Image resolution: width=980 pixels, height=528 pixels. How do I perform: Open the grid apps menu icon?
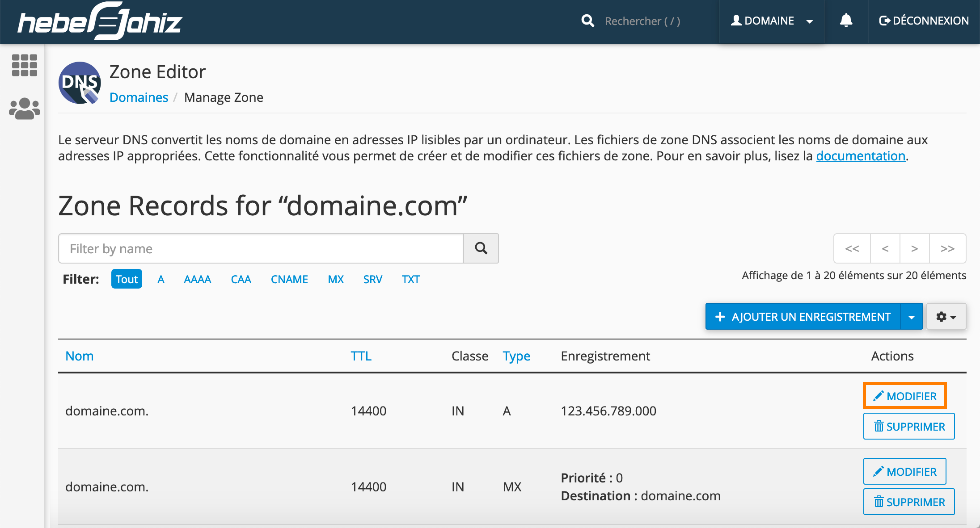(24, 65)
